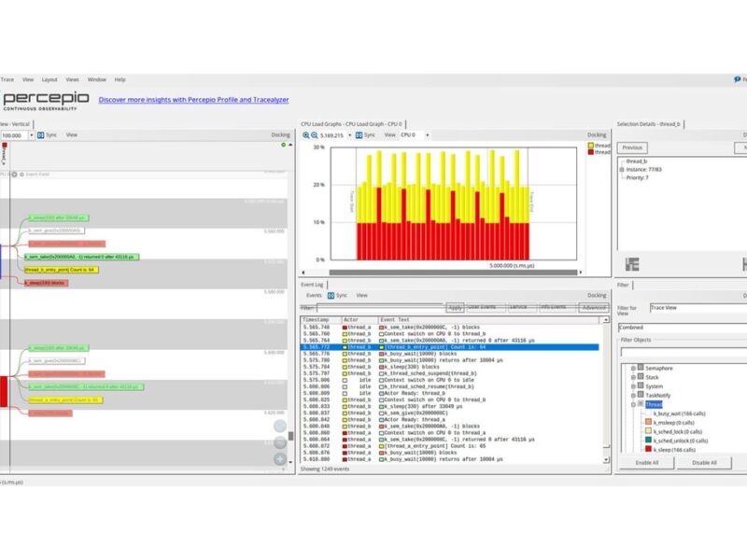This screenshot has width=747, height=560.
Task: Click the call hierarchy icon in Selection Details
Action: [x=632, y=265]
